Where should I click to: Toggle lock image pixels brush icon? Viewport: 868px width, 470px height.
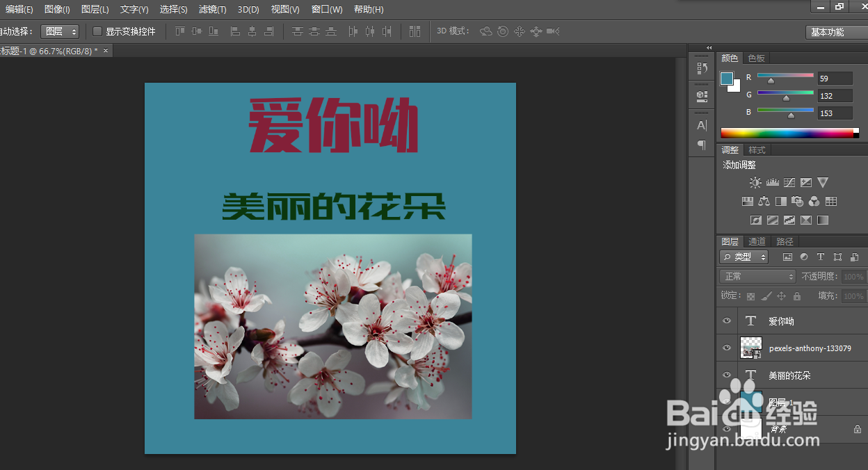pos(766,296)
